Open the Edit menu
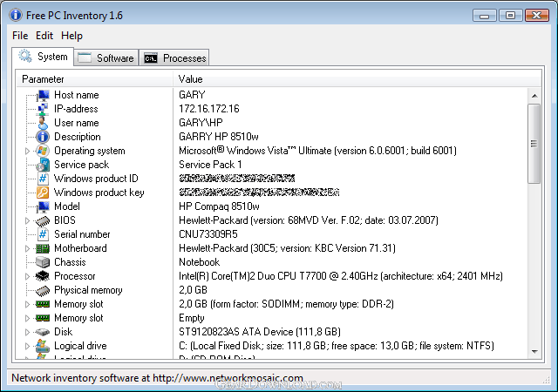Viewport: 558px width, 392px height. coord(44,36)
